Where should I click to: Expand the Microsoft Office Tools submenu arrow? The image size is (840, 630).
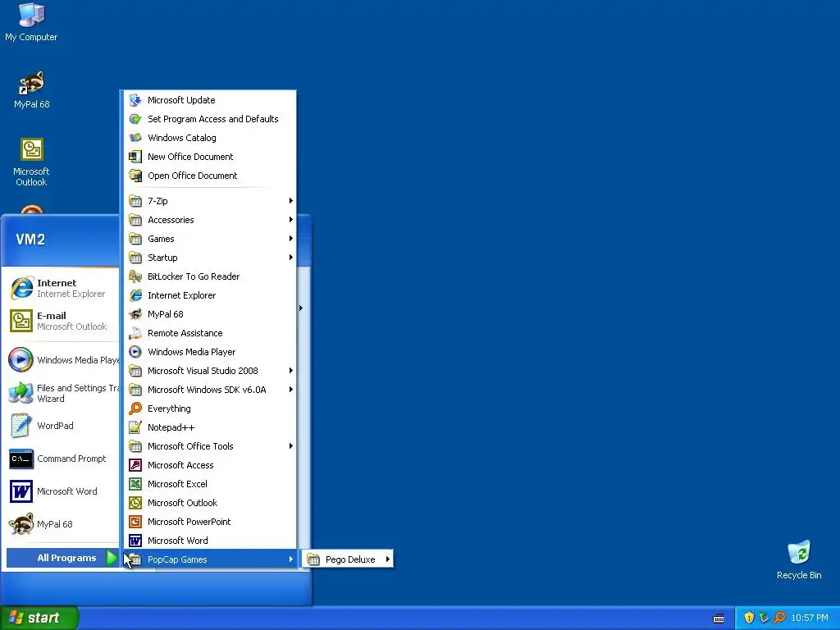(291, 446)
